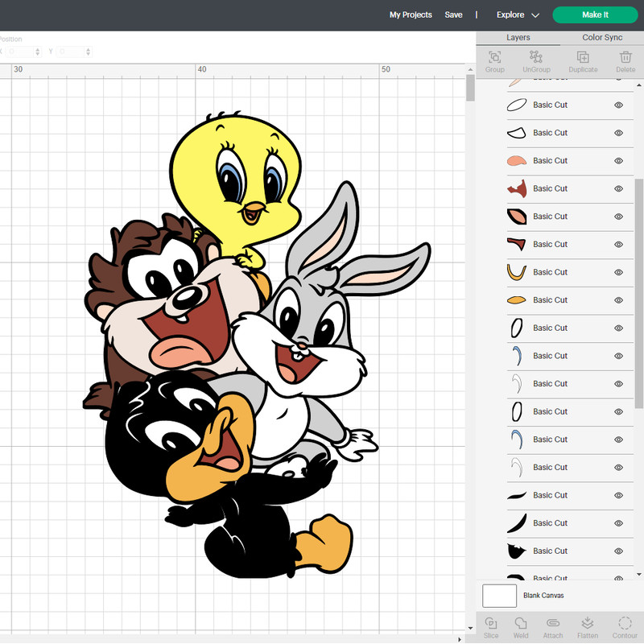The image size is (644, 644).
Task: Open My Projects
Action: pos(410,14)
